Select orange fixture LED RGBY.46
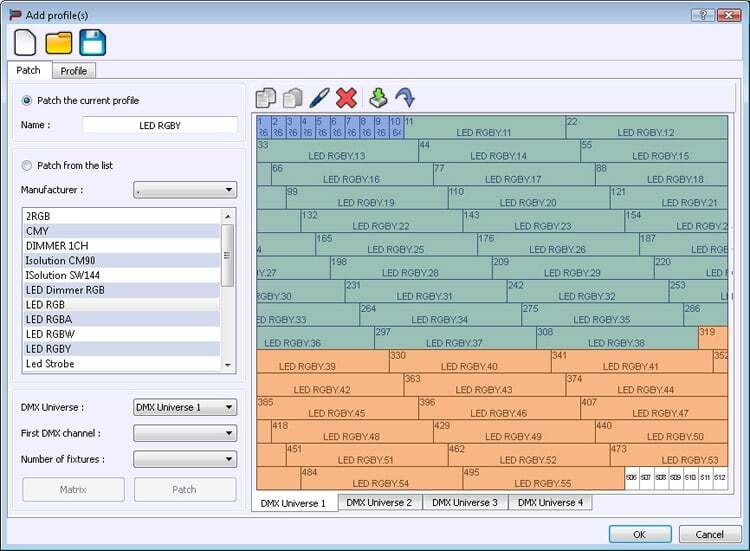750x551 pixels. (x=499, y=408)
